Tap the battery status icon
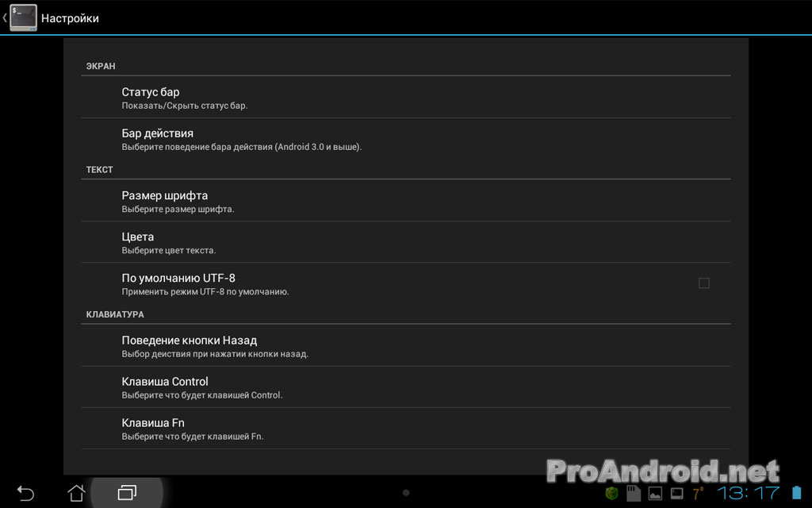The image size is (812, 508). click(x=796, y=492)
